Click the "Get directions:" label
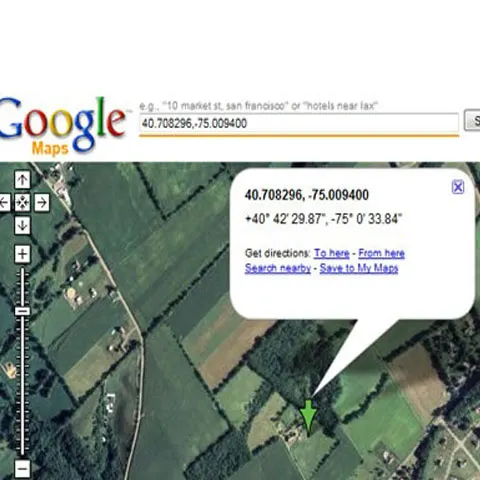This screenshot has width=480, height=480. [x=278, y=253]
